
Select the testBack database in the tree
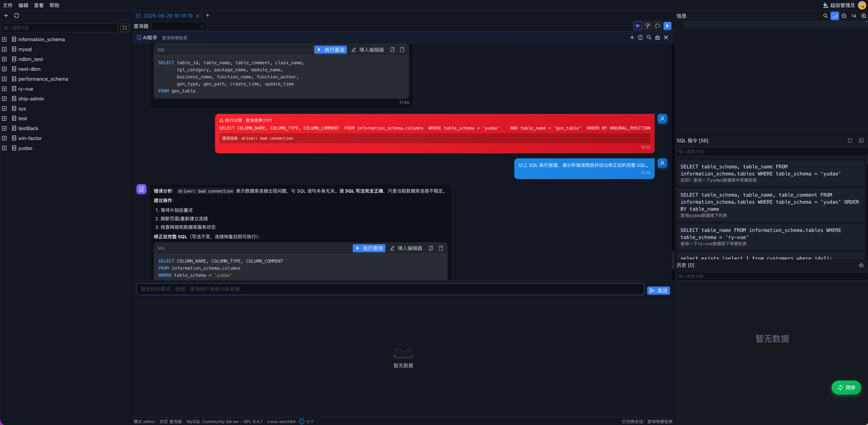click(28, 128)
